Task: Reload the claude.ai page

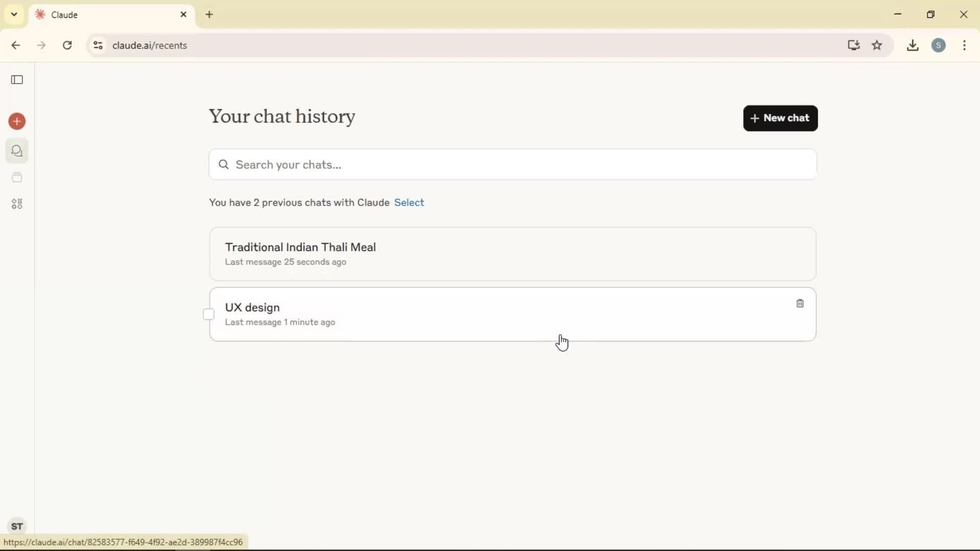Action: 67,45
